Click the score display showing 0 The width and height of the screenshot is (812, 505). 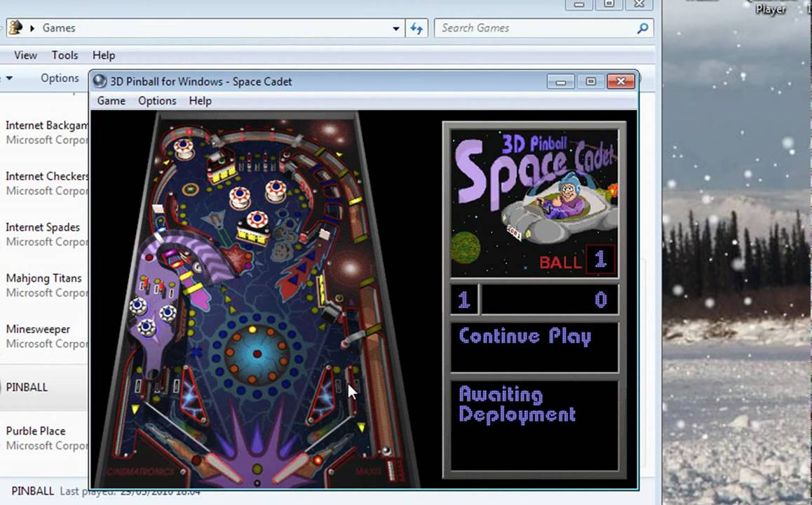[x=550, y=300]
